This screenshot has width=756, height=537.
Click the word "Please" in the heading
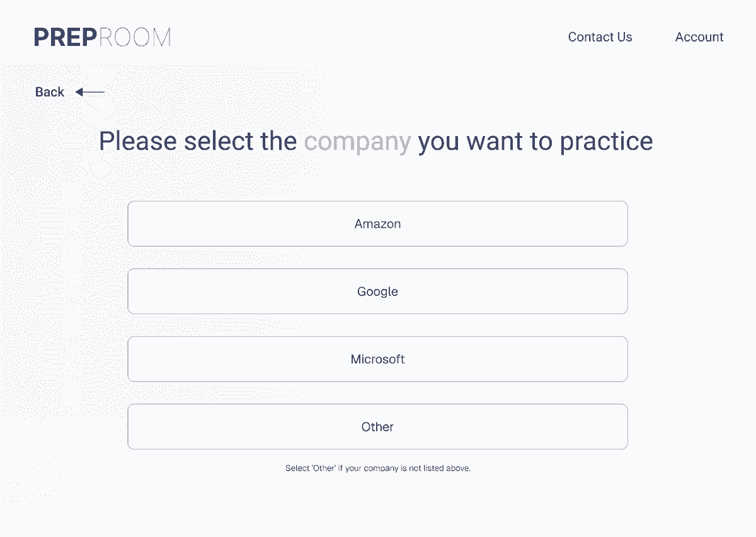click(138, 141)
